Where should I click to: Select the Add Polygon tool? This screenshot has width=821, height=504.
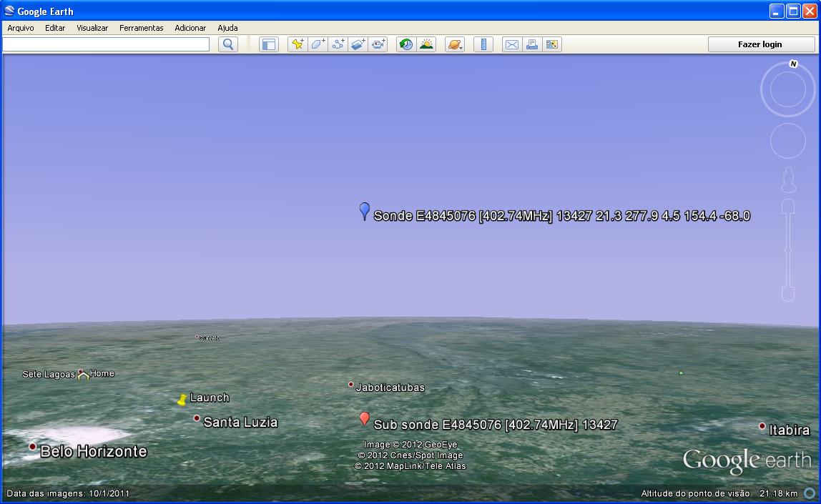pyautogui.click(x=318, y=44)
